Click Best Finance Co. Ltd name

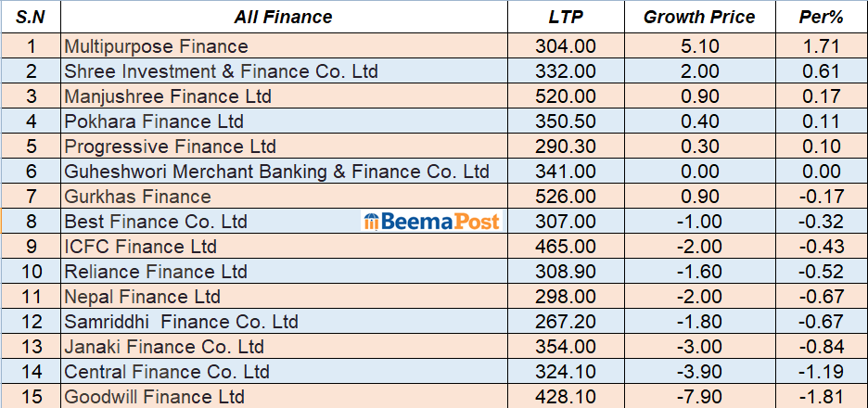[156, 222]
